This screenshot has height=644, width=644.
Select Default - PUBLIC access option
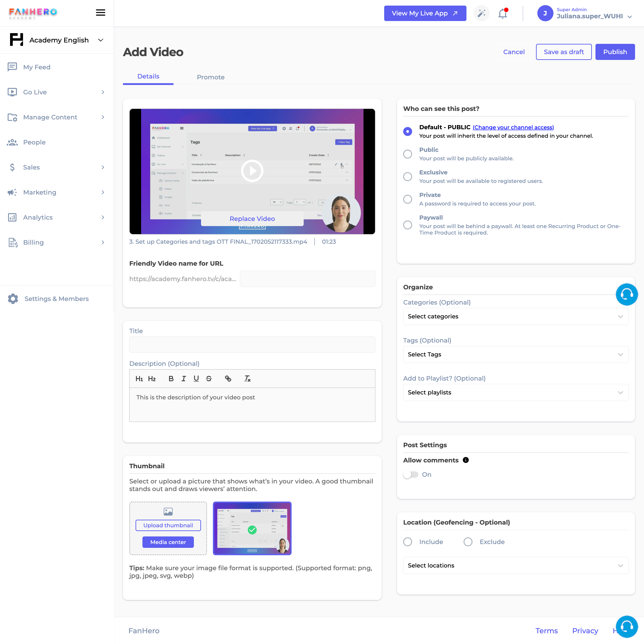click(x=407, y=131)
